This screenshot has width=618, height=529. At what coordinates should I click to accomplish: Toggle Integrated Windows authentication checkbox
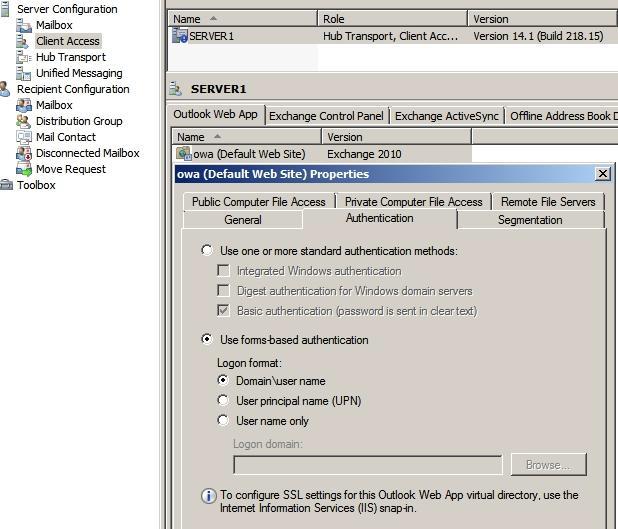[223, 271]
